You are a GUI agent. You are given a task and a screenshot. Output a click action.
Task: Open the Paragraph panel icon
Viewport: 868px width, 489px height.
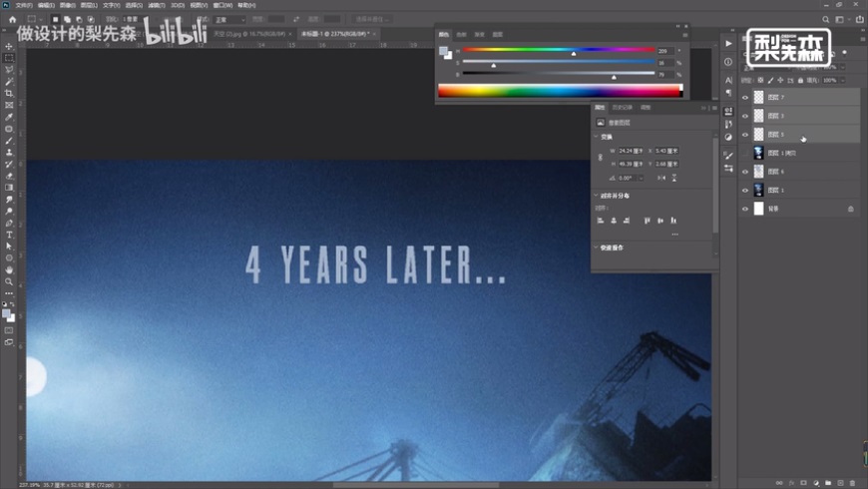coord(728,93)
